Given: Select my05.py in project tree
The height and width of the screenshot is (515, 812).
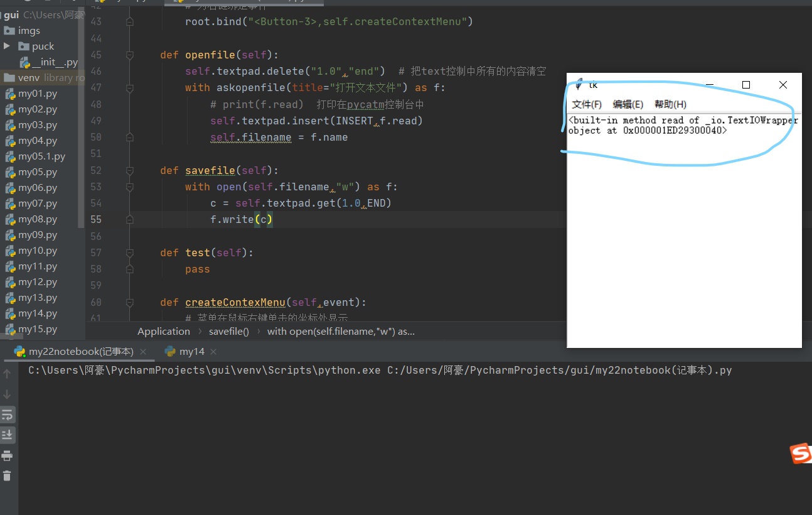Looking at the screenshot, I should click(x=38, y=172).
